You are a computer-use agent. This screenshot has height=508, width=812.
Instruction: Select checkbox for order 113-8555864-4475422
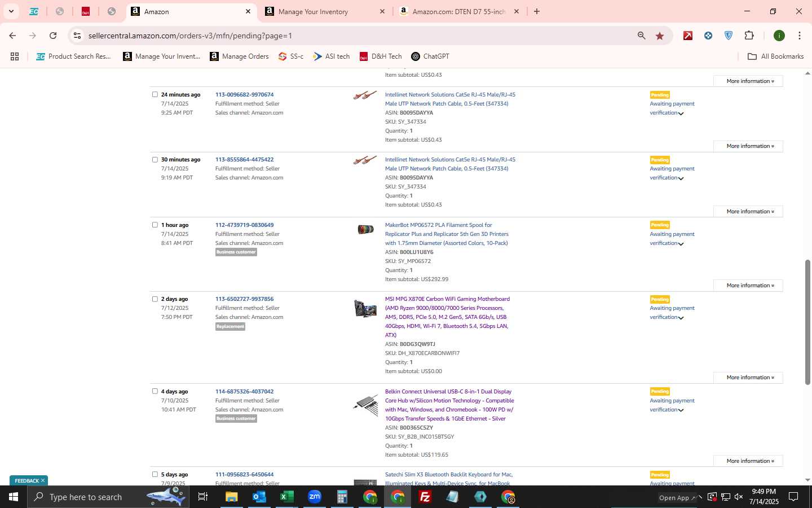[155, 159]
